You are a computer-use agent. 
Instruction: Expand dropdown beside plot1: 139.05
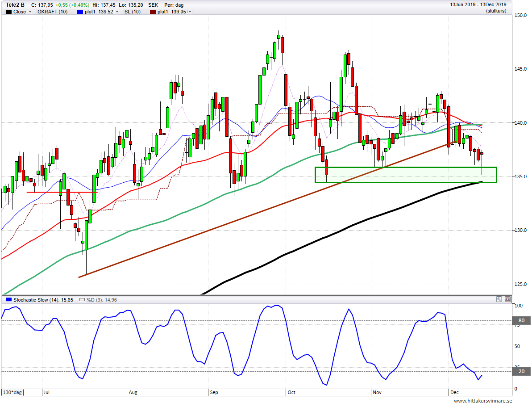(189, 12)
